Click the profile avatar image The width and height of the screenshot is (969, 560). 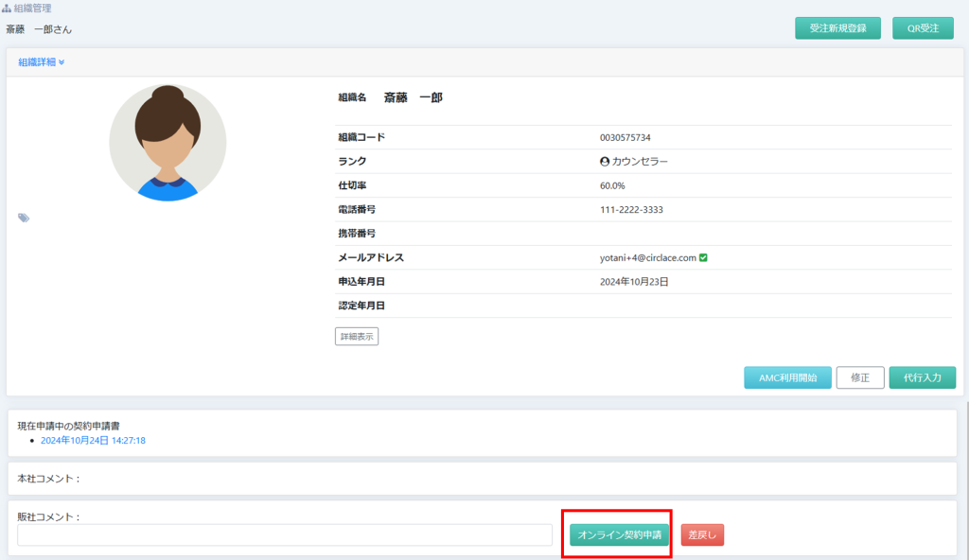tap(167, 143)
